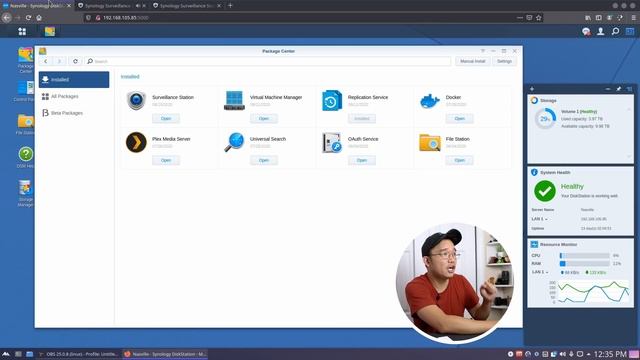The height and width of the screenshot is (360, 640).
Task: Click the Installed button under Replication Service
Action: 362,118
